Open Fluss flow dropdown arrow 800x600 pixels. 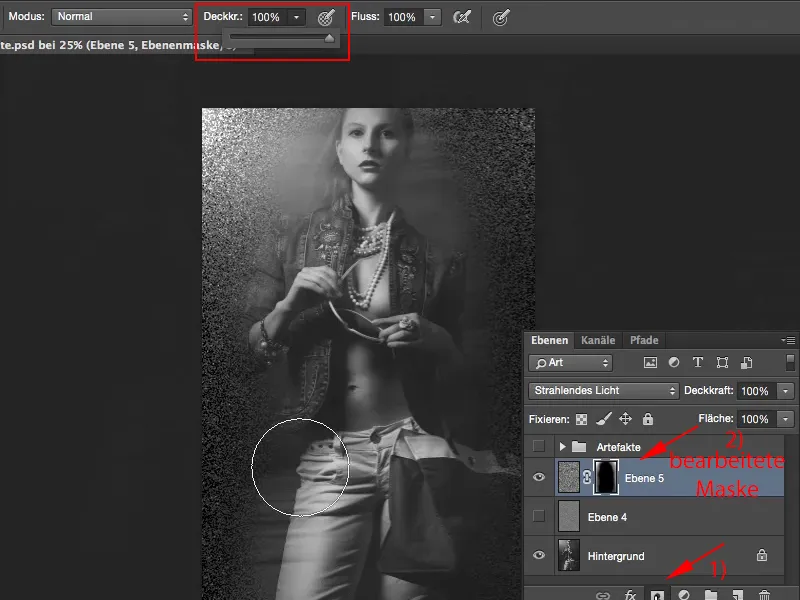pyautogui.click(x=432, y=17)
